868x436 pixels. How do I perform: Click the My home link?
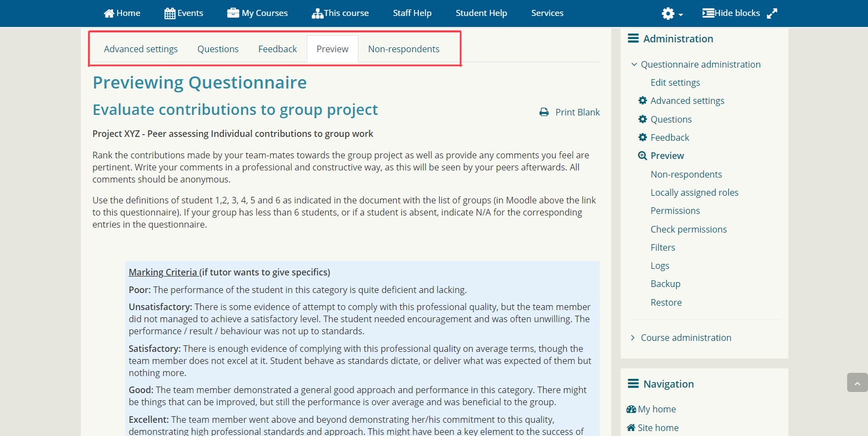point(657,409)
